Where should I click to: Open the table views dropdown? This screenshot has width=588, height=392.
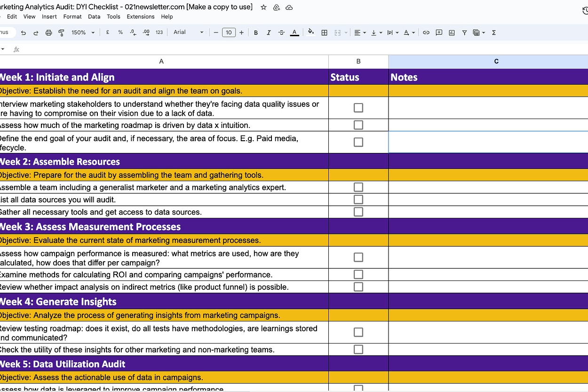coord(479,32)
